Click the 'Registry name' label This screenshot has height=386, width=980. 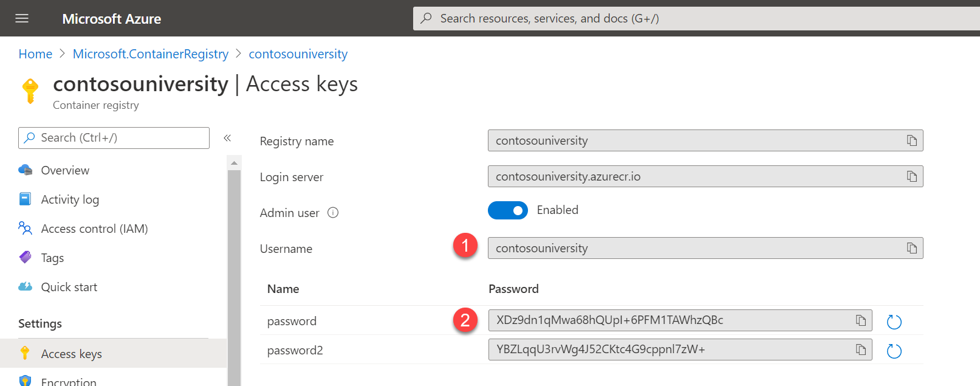(x=296, y=142)
